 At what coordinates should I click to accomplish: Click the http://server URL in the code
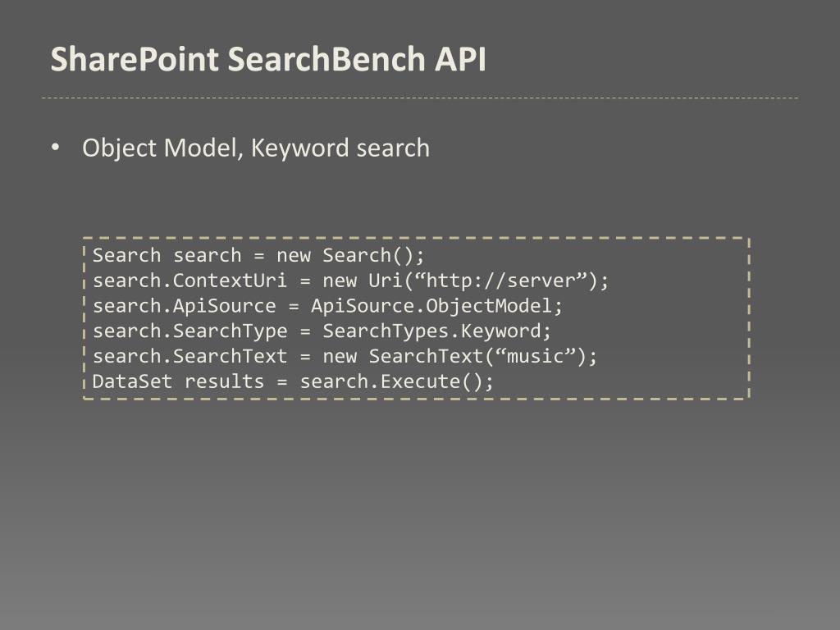[505, 281]
